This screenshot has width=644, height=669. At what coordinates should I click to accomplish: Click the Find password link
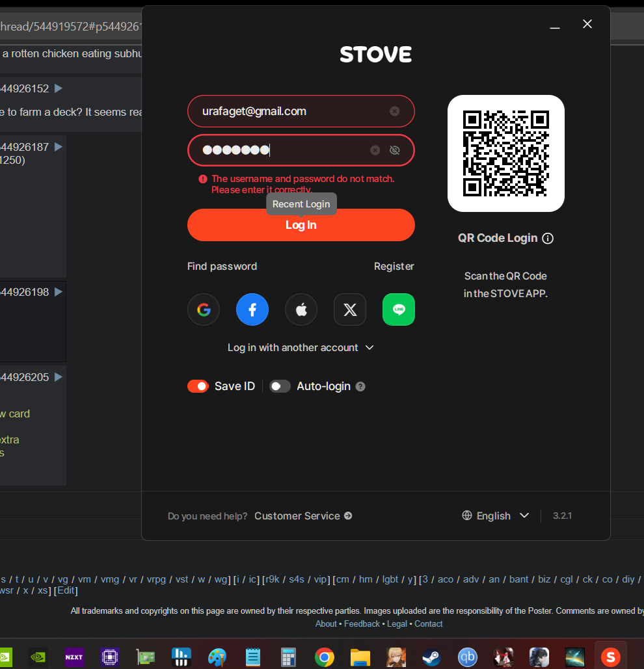[x=222, y=267]
